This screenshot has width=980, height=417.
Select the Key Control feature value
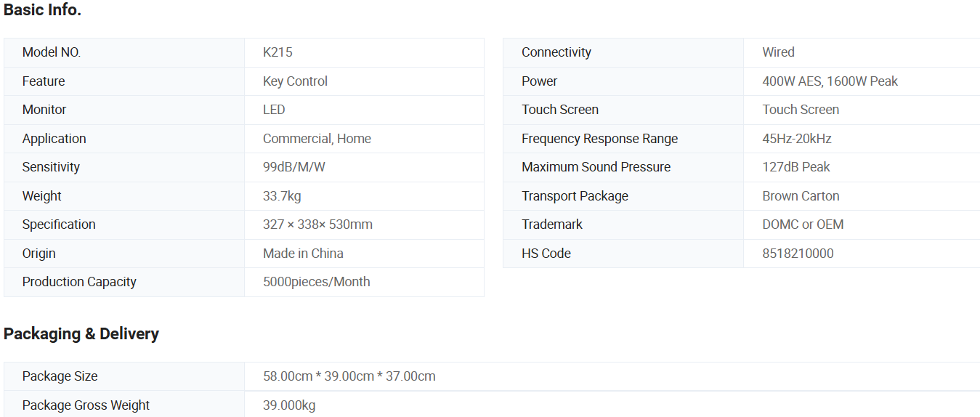pyautogui.click(x=295, y=81)
